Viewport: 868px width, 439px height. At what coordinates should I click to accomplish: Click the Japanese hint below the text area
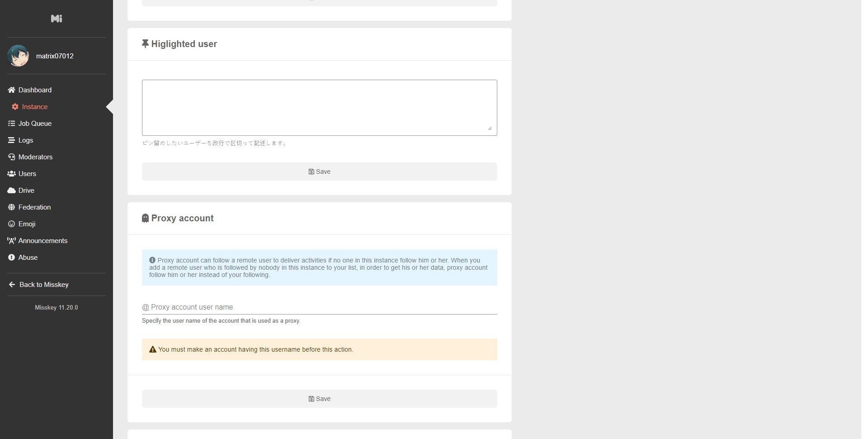pos(215,143)
